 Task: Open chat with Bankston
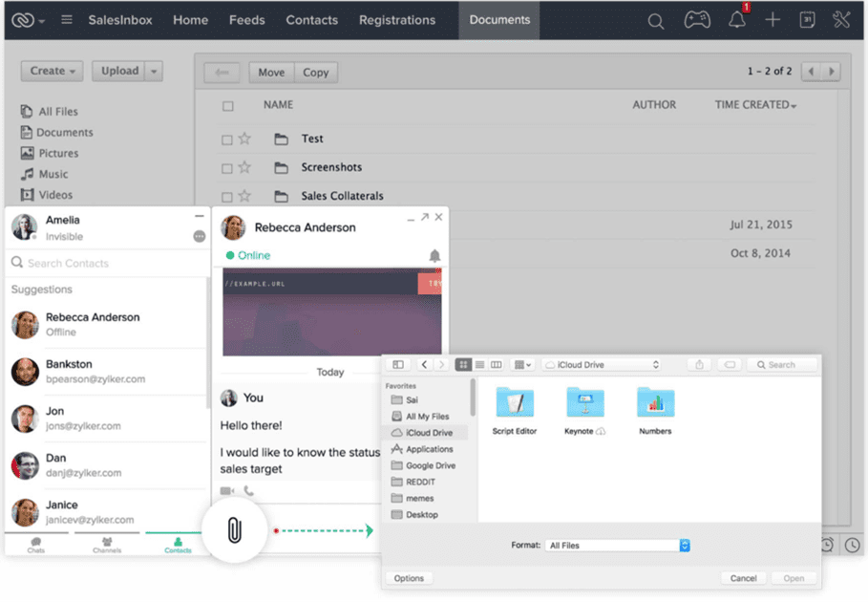(108, 371)
